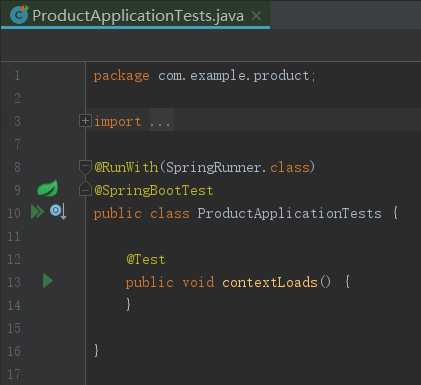Screen dimensions: 421x385
Task: Place cursor on package com.example.product line
Action: tap(204, 76)
